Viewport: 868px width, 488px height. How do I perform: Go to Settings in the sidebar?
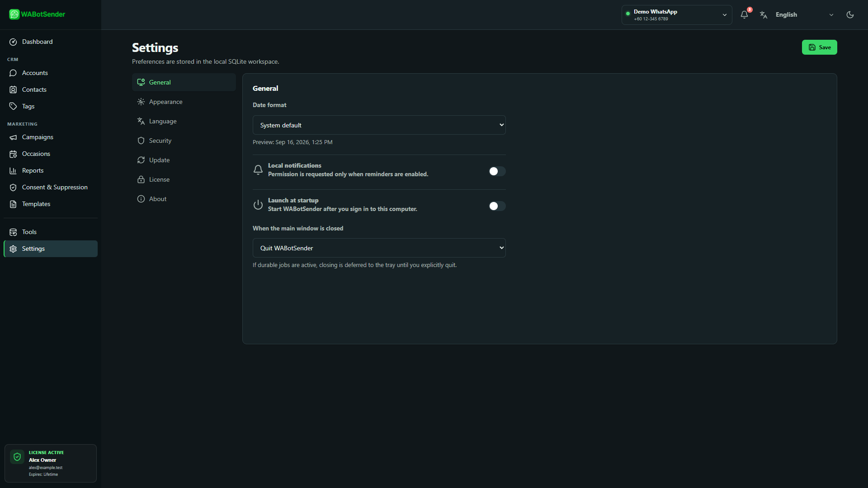(x=51, y=249)
